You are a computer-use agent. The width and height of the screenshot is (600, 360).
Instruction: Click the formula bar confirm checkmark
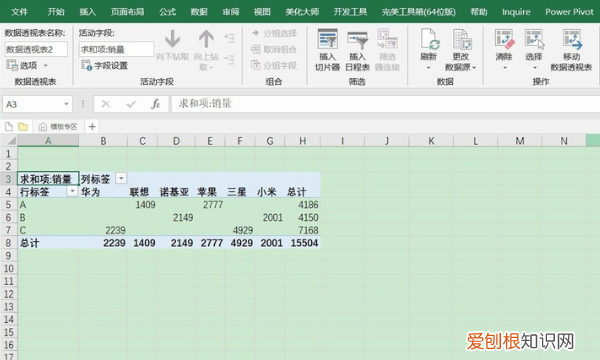(131, 104)
